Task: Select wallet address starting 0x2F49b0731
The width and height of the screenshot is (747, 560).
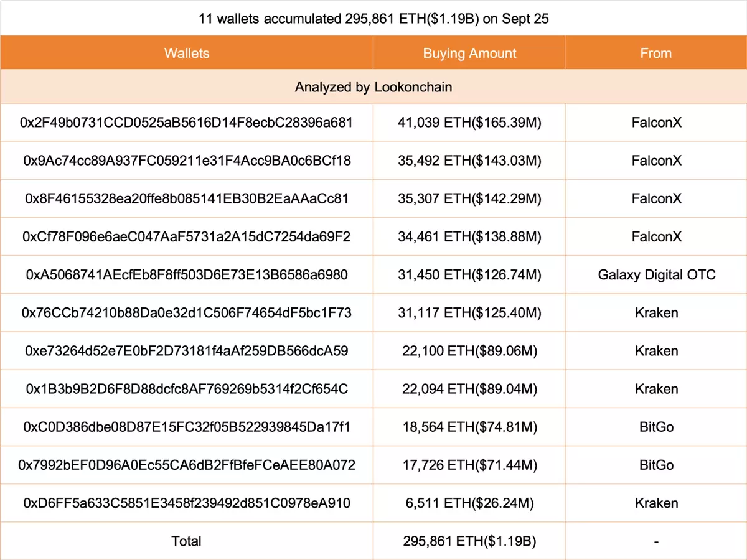Action: [187, 123]
